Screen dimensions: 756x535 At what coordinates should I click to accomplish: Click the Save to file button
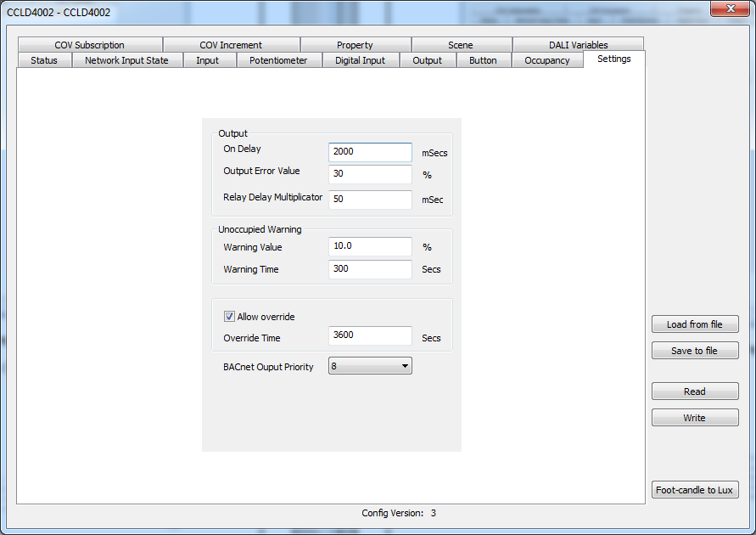tap(695, 351)
